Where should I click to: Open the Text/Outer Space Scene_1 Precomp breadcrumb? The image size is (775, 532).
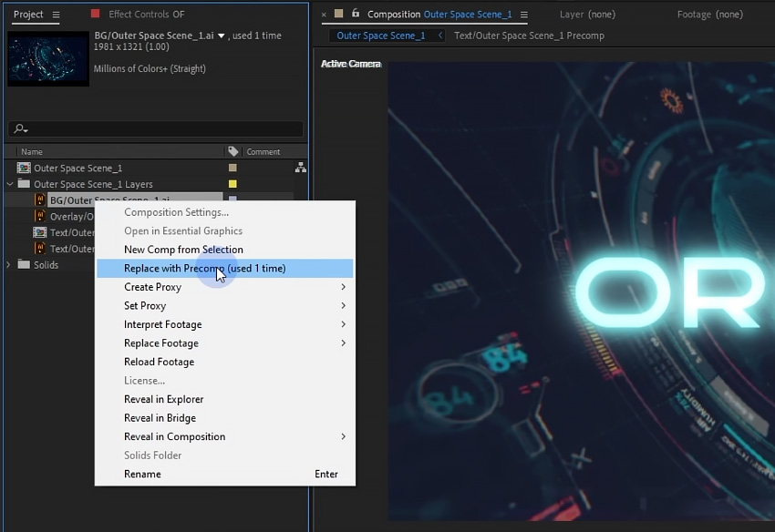point(529,36)
